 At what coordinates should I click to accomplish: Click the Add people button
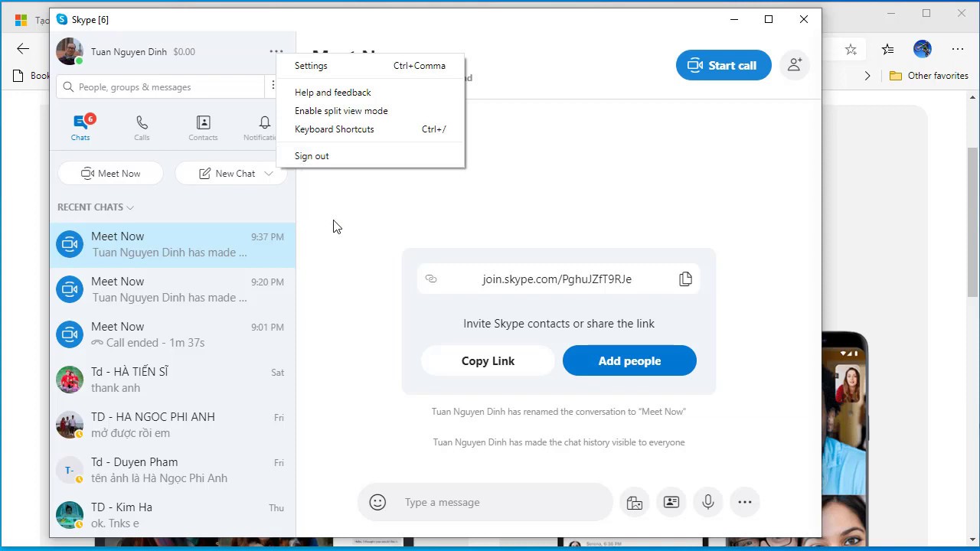[629, 361]
